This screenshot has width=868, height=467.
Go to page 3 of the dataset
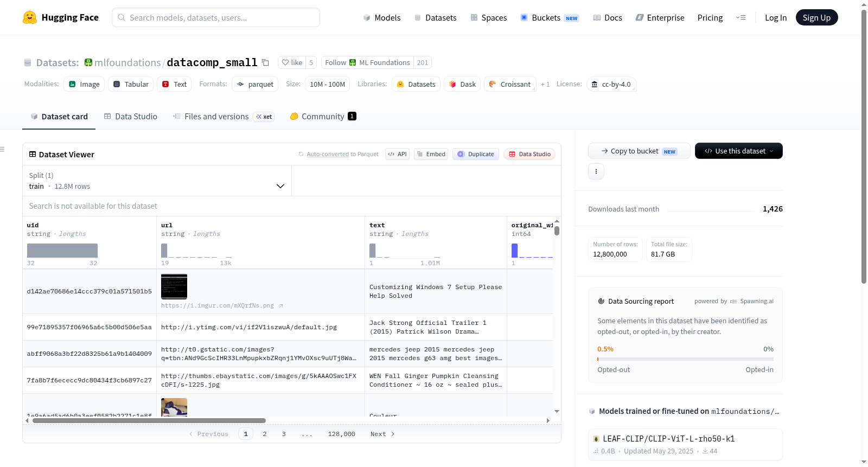coord(284,434)
